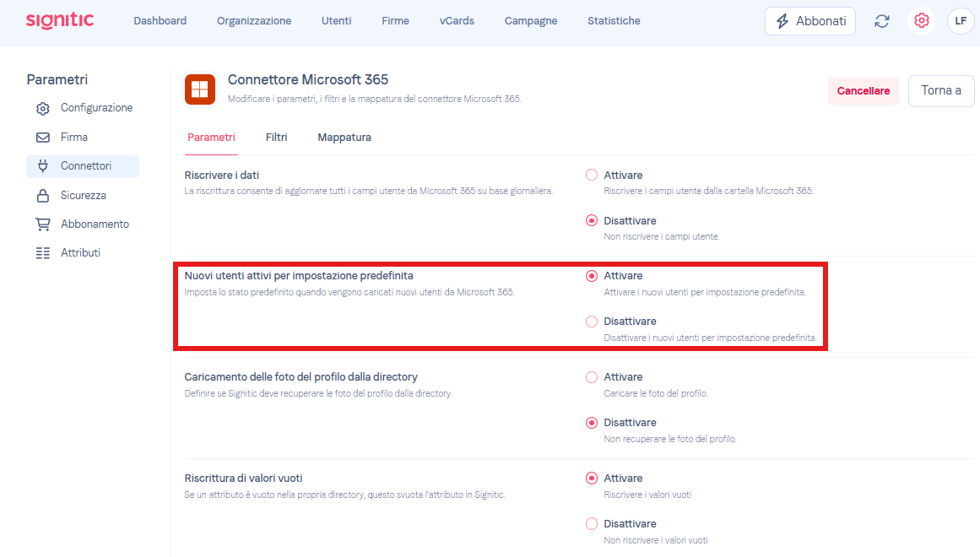This screenshot has height=557, width=980.
Task: Click text 'Riscrivere i valori vuoti'
Action: click(647, 495)
